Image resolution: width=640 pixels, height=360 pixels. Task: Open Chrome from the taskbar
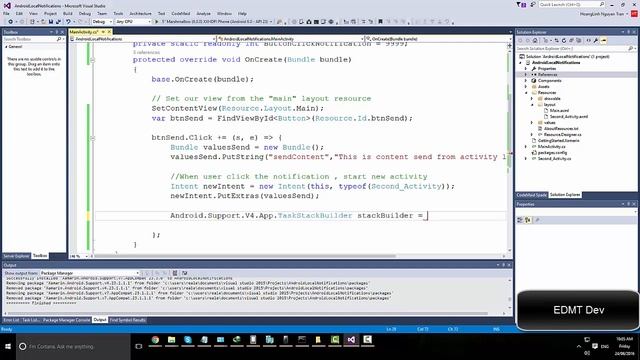(x=155, y=340)
